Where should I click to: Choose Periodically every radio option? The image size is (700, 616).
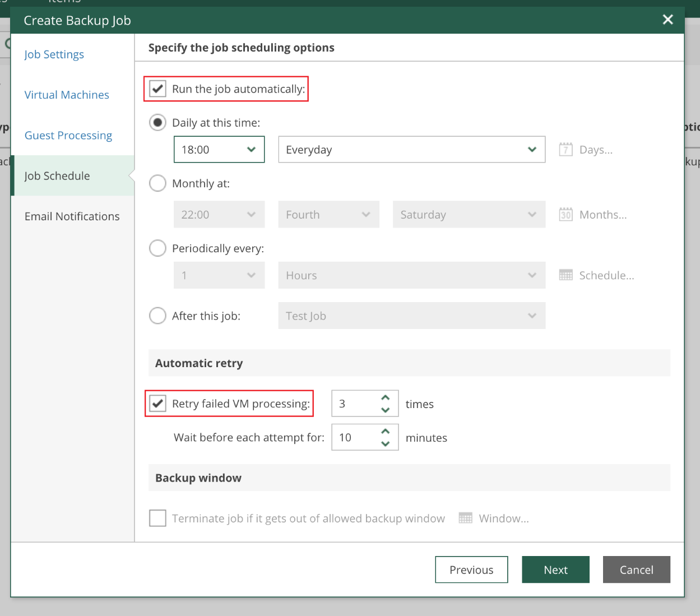pos(157,248)
